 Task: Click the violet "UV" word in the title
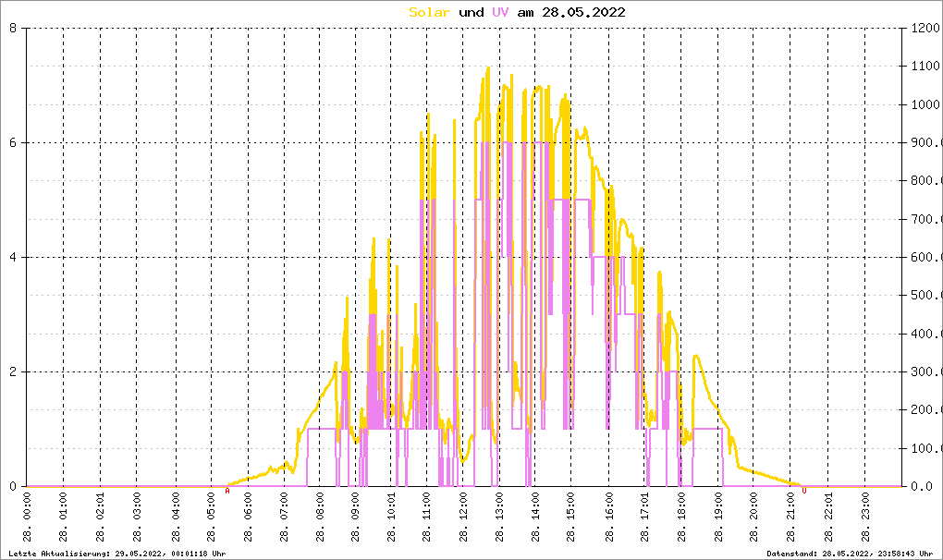[500, 12]
